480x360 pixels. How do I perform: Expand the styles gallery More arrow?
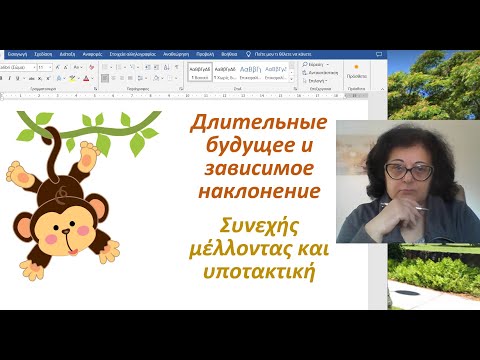tap(292, 79)
